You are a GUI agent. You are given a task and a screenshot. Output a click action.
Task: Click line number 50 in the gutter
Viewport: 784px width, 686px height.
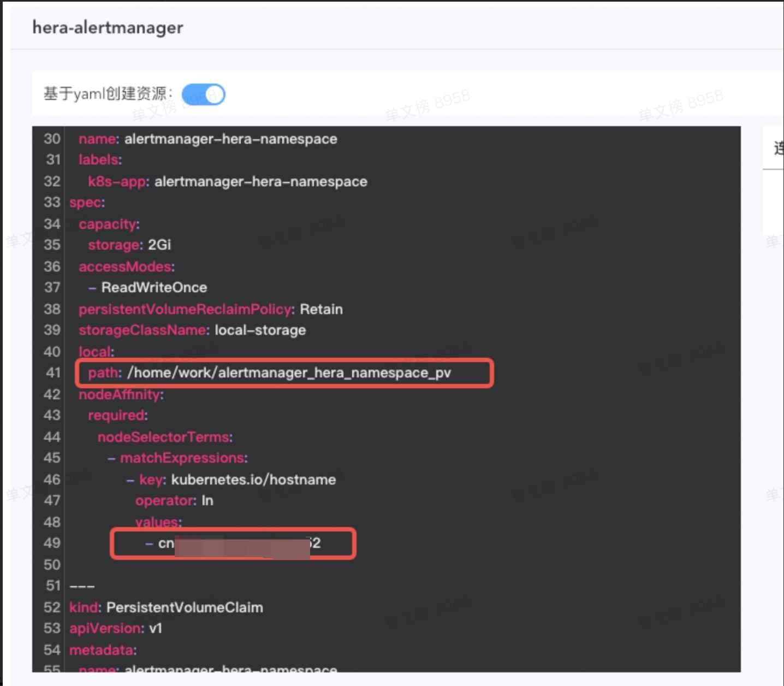[52, 565]
